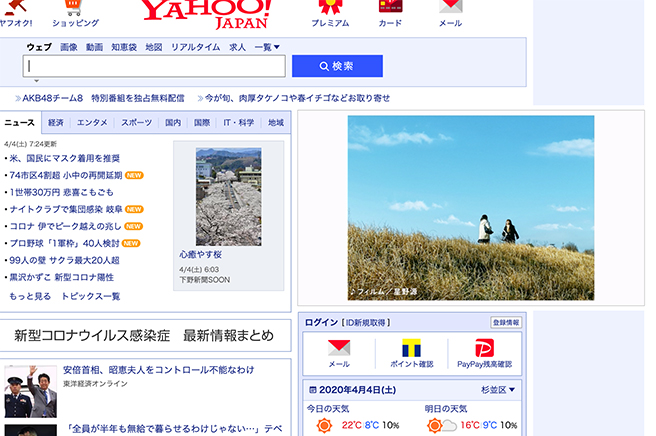The width and height of the screenshot is (656, 436).
Task: Open headline 黒沢かずこ 新型コロナ陽性
Action: 62,277
